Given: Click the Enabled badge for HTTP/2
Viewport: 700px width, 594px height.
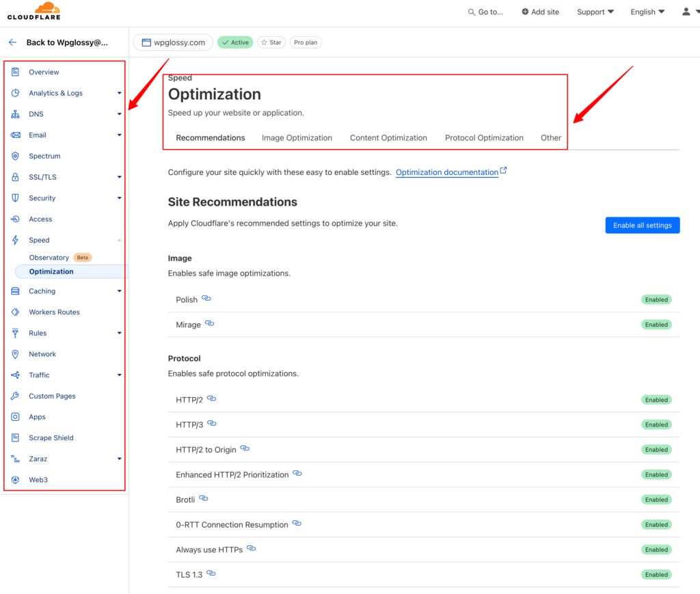Looking at the screenshot, I should [x=656, y=400].
